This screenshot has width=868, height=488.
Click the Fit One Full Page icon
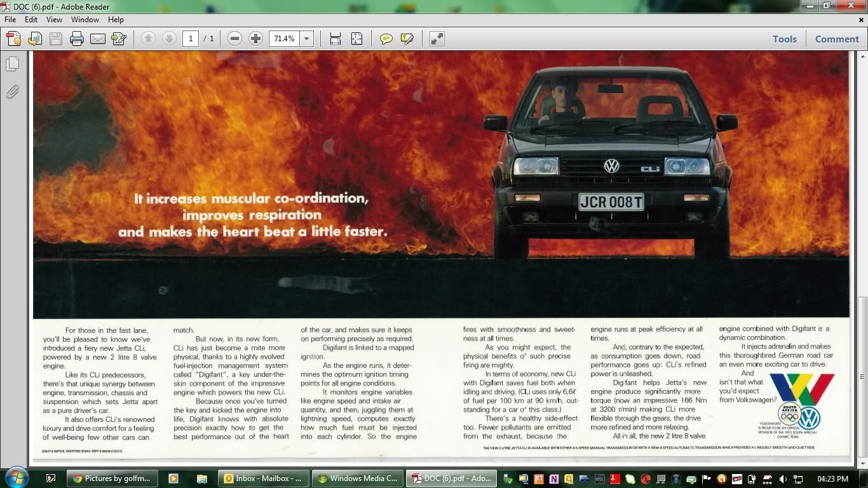tap(356, 39)
